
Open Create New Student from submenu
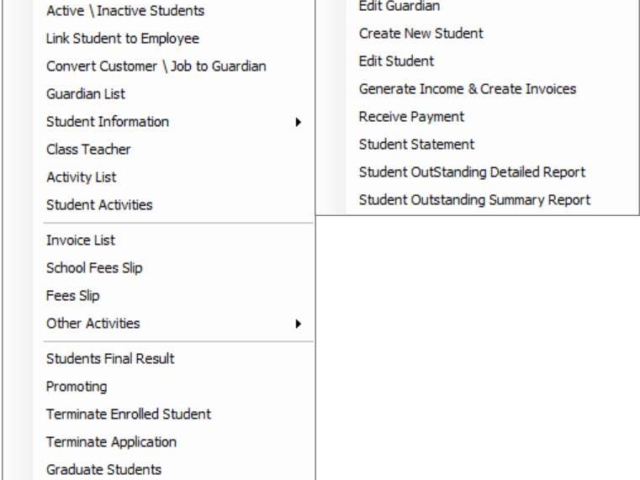click(421, 33)
